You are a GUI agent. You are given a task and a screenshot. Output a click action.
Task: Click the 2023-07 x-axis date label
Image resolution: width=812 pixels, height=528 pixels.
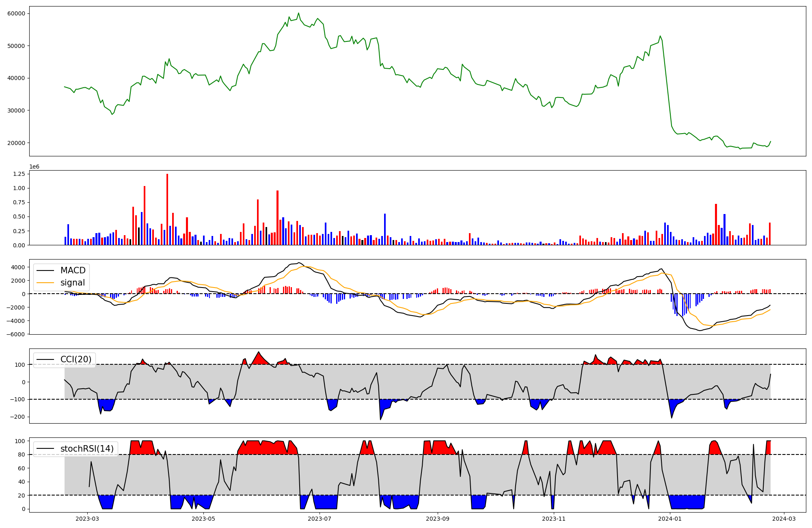[320, 519]
